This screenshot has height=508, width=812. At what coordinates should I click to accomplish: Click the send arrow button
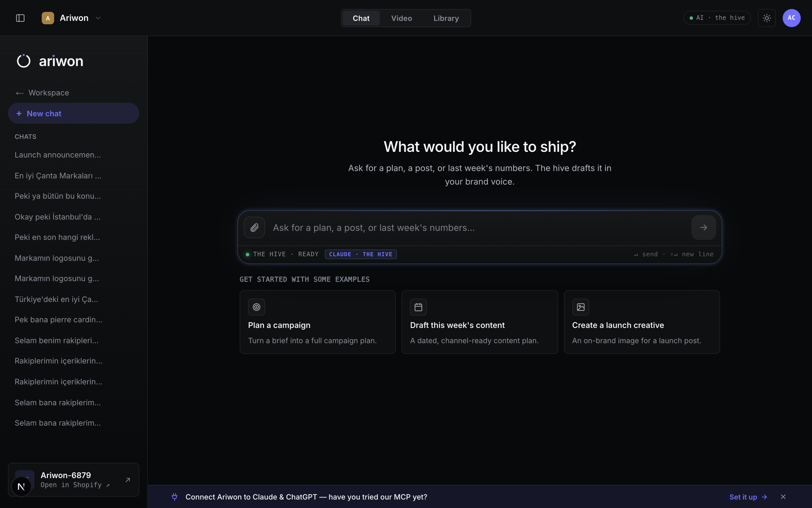tap(704, 228)
